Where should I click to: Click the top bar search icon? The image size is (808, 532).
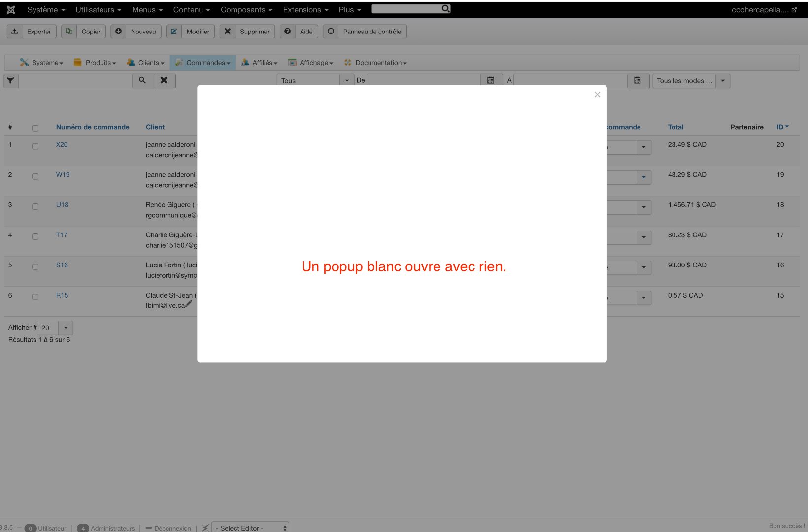click(x=445, y=9)
